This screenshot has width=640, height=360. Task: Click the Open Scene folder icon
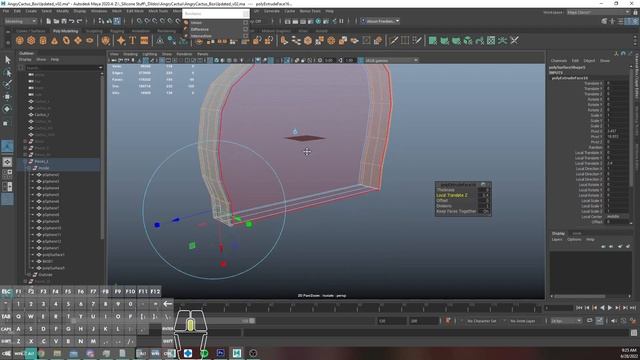tap(56, 21)
